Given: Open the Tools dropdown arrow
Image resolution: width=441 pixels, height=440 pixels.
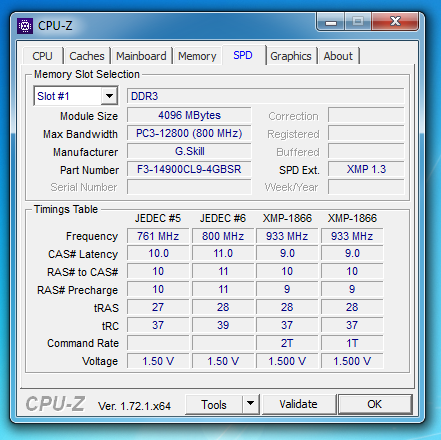Looking at the screenshot, I should point(251,404).
